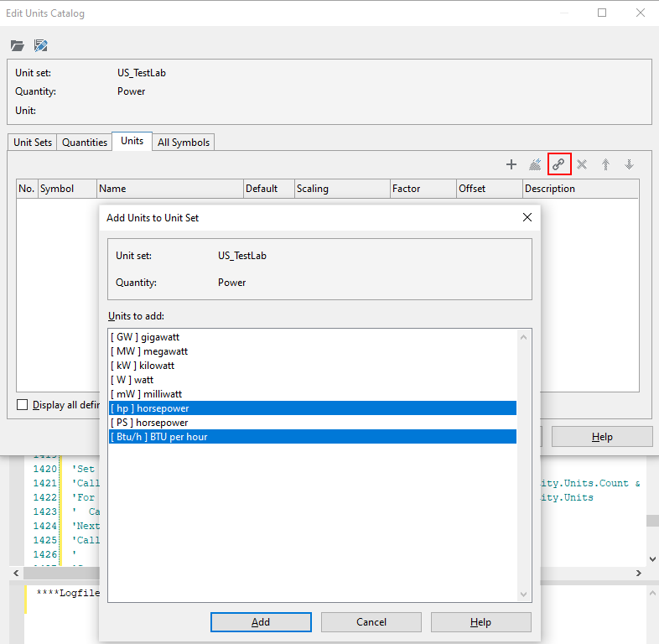
Task: Click the delete X icon in Units toolbar
Action: pos(582,164)
